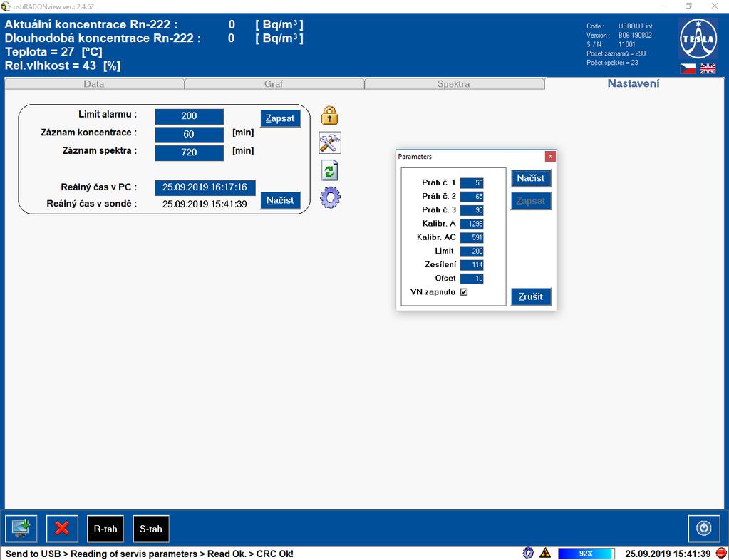The height and width of the screenshot is (560, 729).
Task: Click the green refresh document icon
Action: click(x=330, y=170)
